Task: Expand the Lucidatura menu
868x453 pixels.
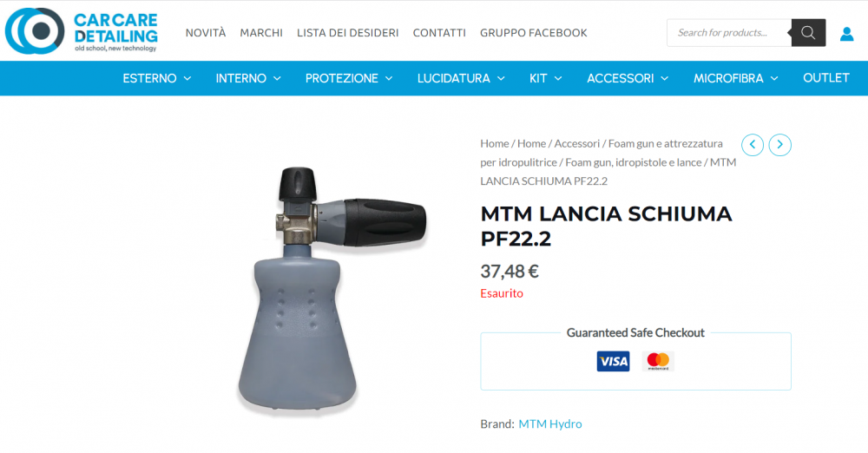Action: tap(461, 79)
